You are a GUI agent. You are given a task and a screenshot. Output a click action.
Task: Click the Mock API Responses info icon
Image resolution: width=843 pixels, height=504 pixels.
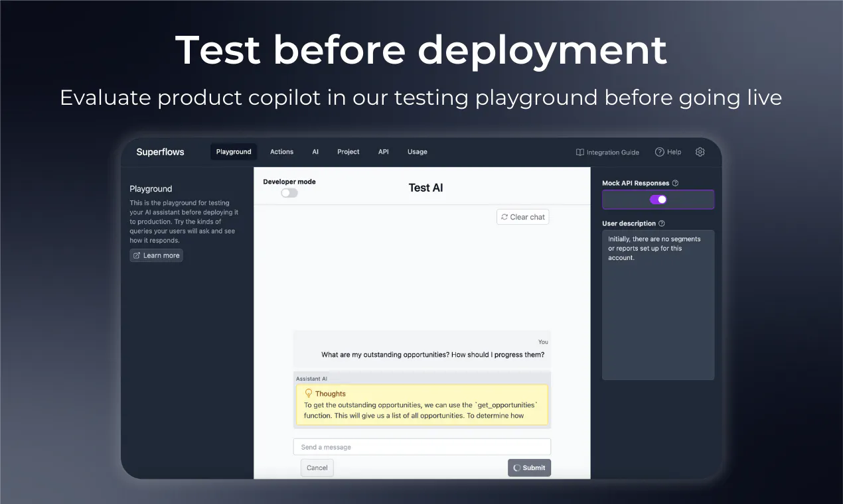tap(675, 183)
